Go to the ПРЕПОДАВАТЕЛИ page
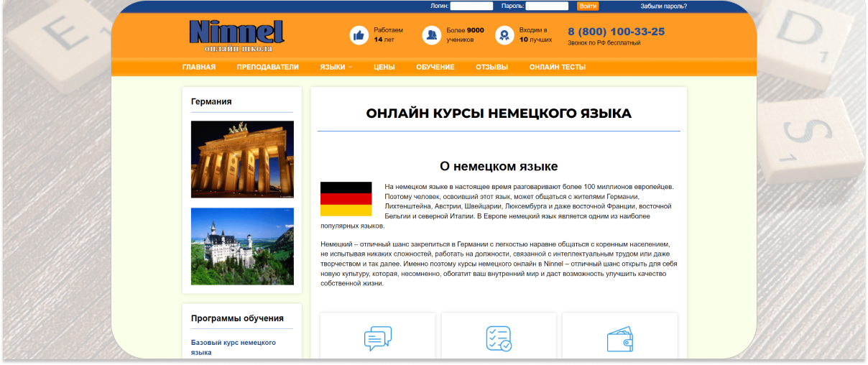 point(267,68)
